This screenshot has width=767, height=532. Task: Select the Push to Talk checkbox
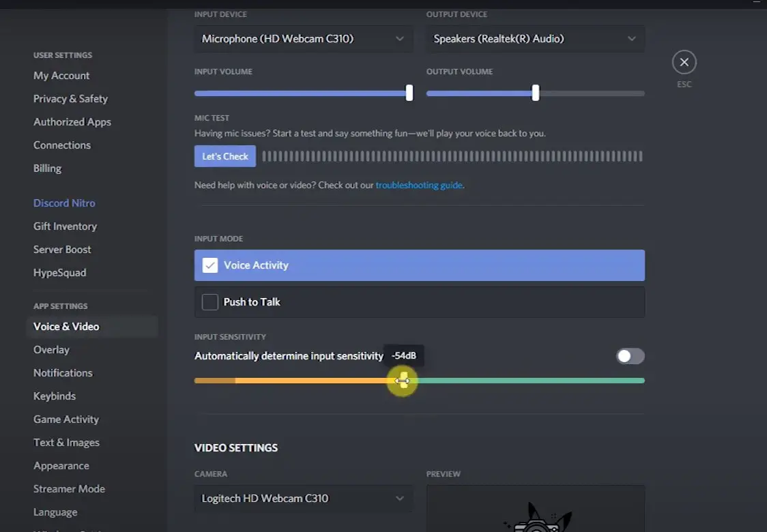click(210, 302)
